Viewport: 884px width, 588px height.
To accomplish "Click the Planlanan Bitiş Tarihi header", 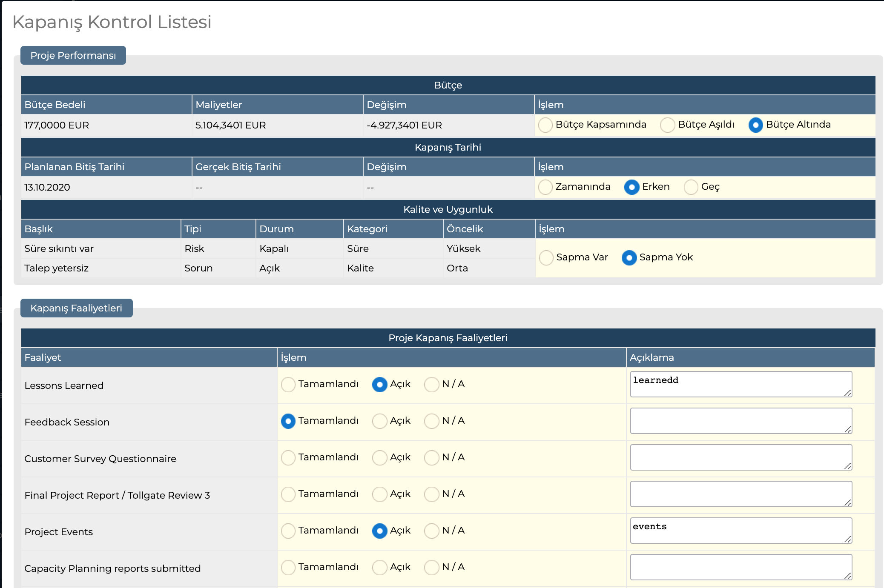I will point(106,167).
